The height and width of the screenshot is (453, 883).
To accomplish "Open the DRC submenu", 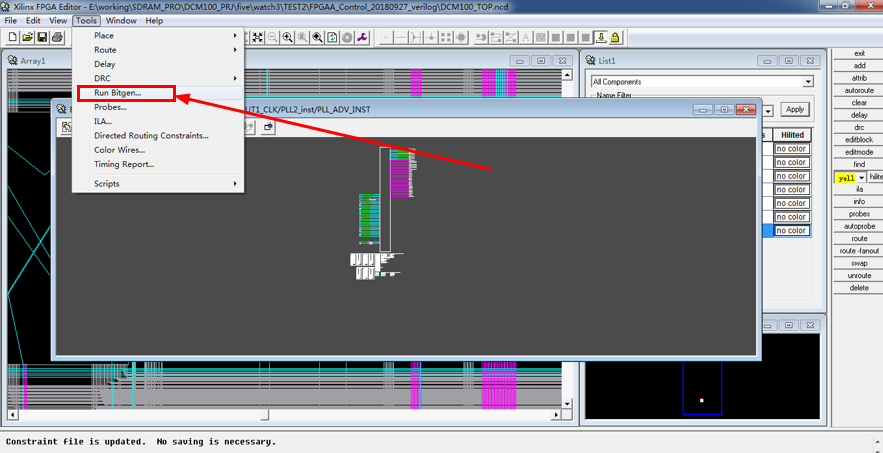I will point(158,78).
